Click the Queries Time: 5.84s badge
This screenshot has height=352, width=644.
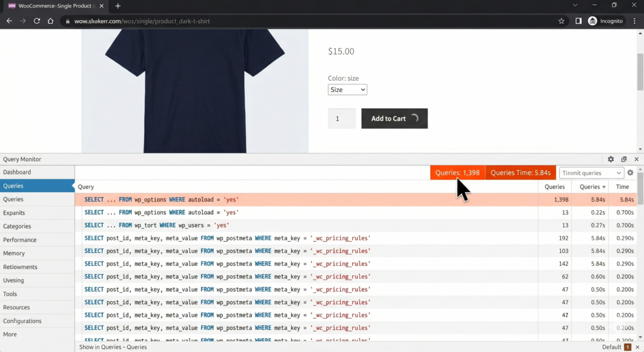tap(520, 173)
